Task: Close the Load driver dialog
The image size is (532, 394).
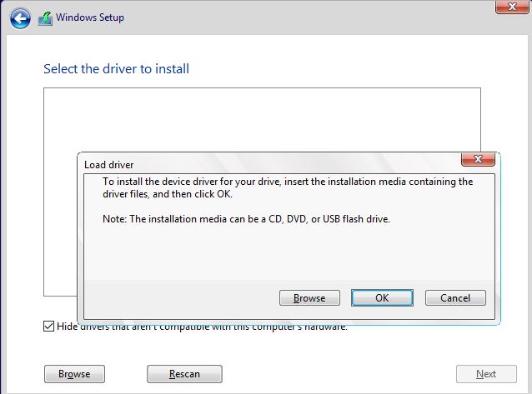Action: 478,159
